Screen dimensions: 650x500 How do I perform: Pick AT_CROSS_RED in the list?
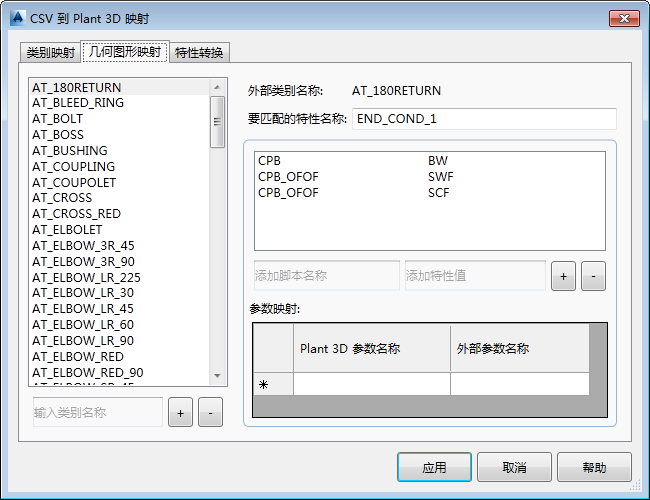pyautogui.click(x=120, y=214)
